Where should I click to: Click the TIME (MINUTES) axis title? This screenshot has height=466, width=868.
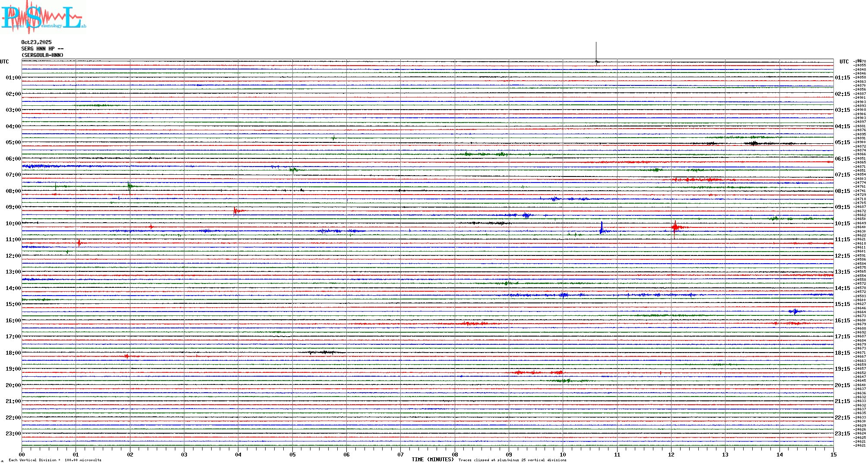click(x=433, y=460)
